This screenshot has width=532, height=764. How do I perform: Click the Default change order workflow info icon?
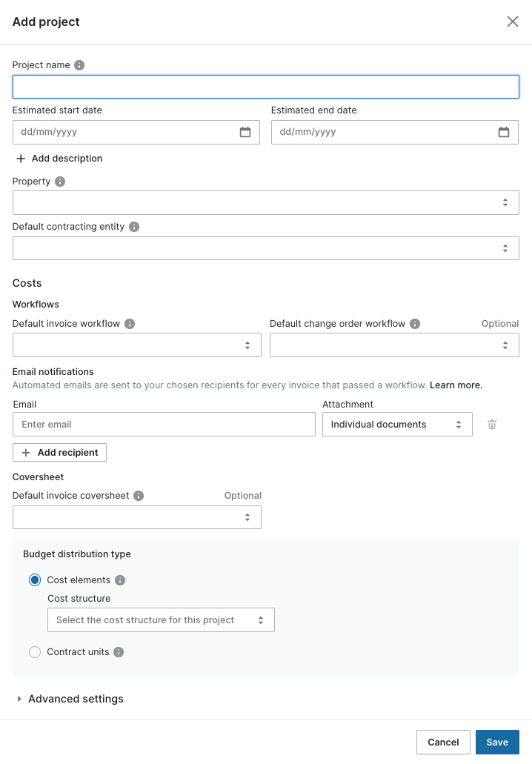(415, 324)
